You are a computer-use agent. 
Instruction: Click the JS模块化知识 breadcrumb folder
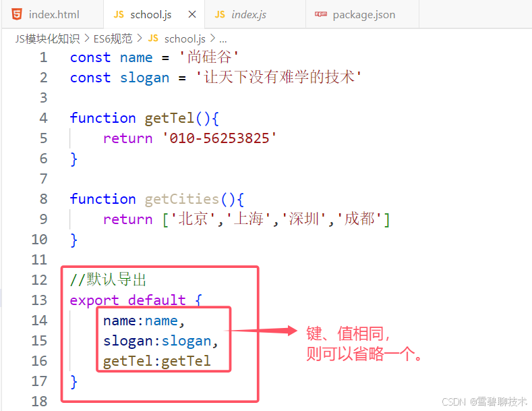coord(47,38)
